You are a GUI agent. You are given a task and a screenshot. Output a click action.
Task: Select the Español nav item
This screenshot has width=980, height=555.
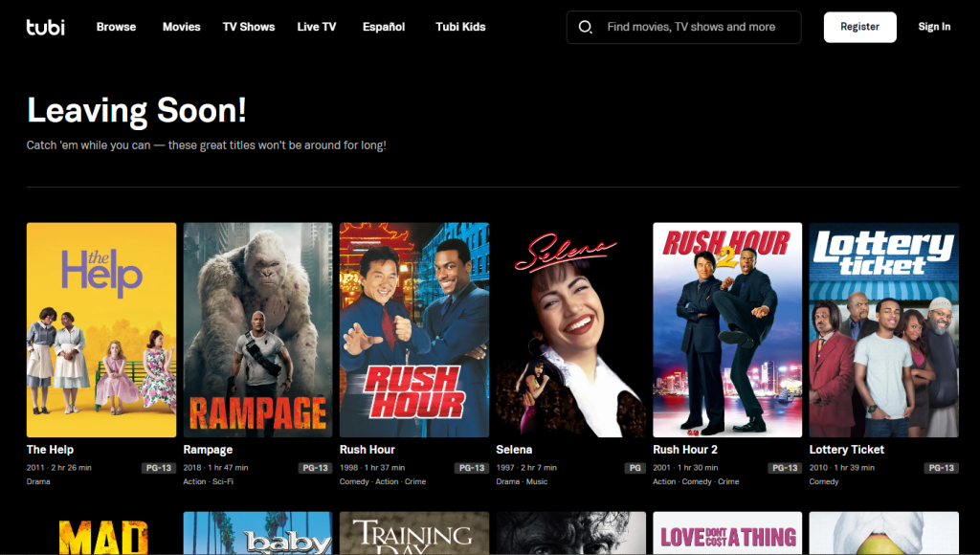384,27
